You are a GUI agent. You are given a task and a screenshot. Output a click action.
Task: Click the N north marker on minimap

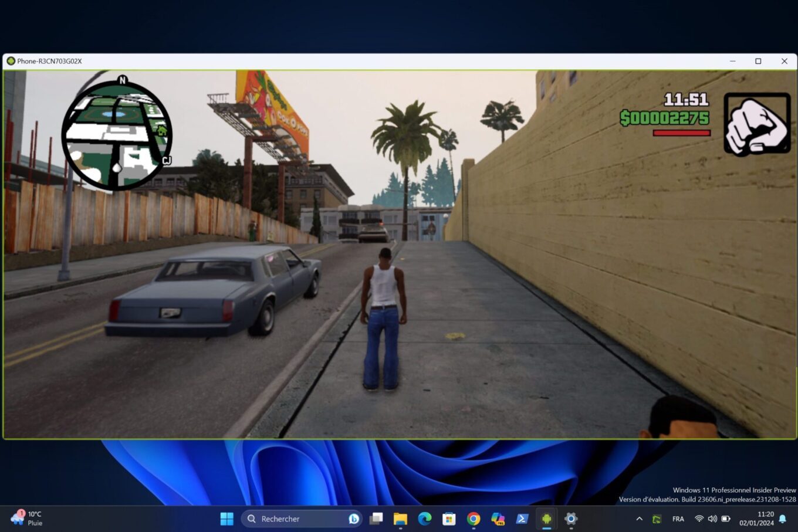point(122,80)
